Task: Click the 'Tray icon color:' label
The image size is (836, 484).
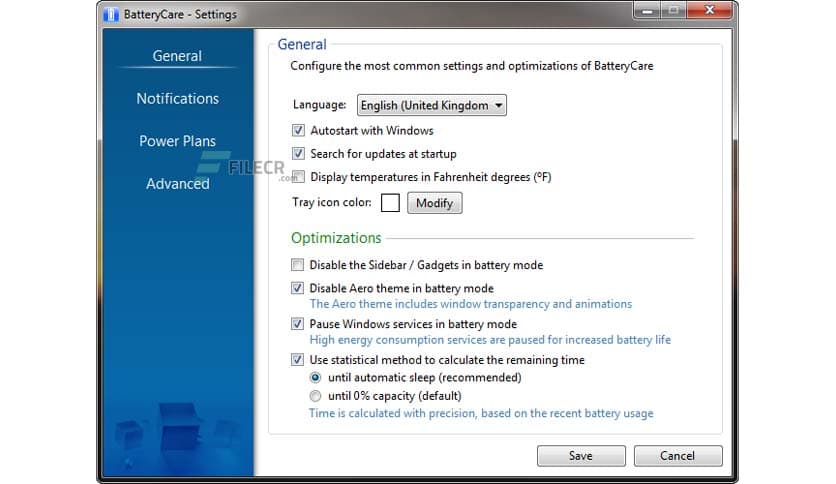Action: tap(332, 203)
